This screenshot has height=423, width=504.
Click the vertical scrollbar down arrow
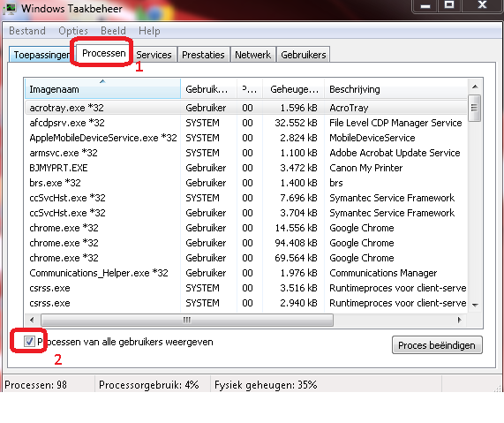tap(475, 305)
